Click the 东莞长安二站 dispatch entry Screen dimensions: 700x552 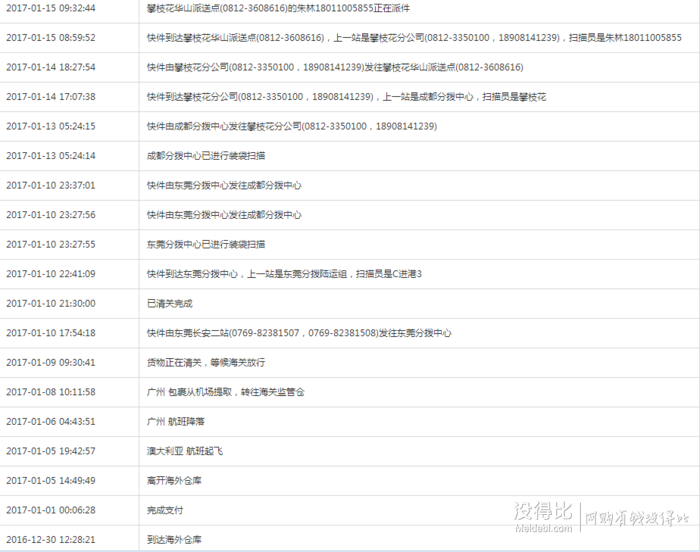(x=299, y=333)
